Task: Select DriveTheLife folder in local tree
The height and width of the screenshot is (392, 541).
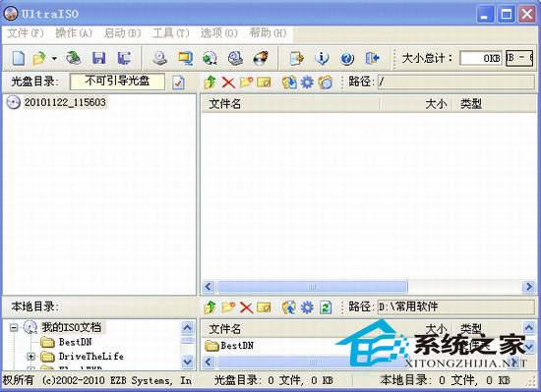Action: [x=91, y=357]
